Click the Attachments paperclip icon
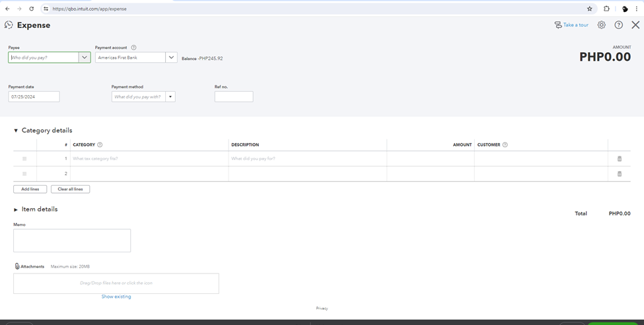 click(x=17, y=266)
